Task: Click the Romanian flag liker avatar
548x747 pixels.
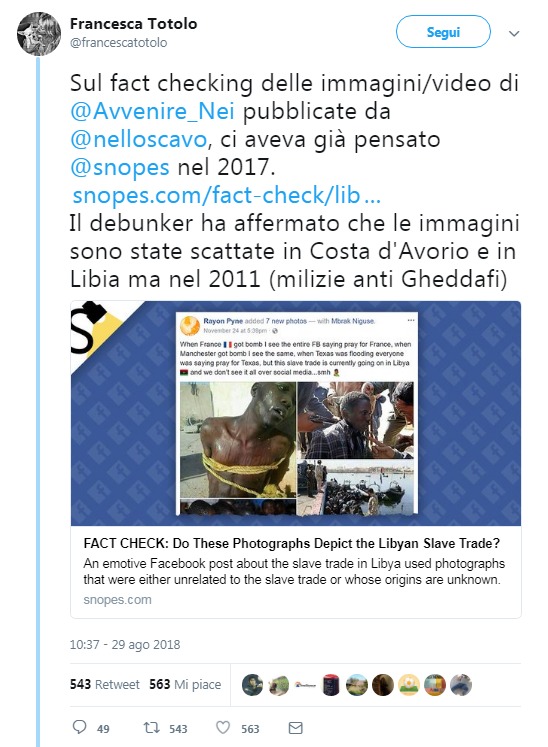Action: click(x=435, y=685)
